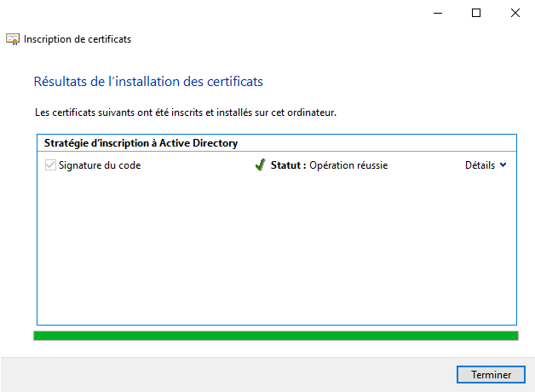
Task: Open the Détails dropdown label
Action: (480, 165)
